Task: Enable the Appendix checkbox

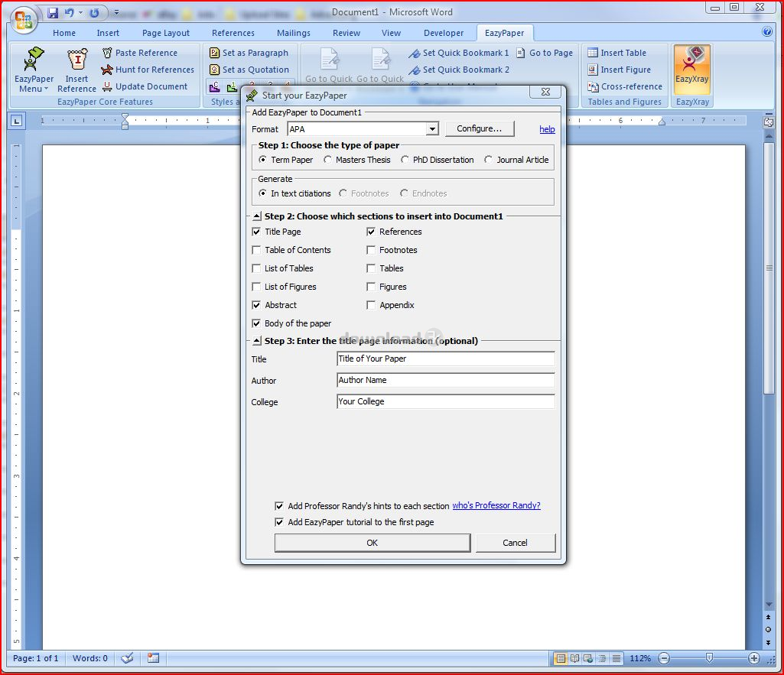Action: coord(371,305)
